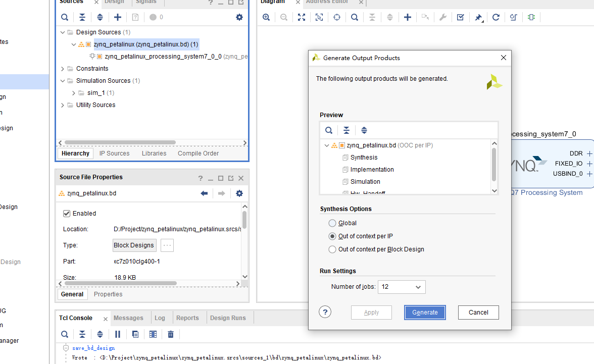The height and width of the screenshot is (364, 594).
Task: Click the pin icon in Diagram toolbar
Action: coord(478,17)
